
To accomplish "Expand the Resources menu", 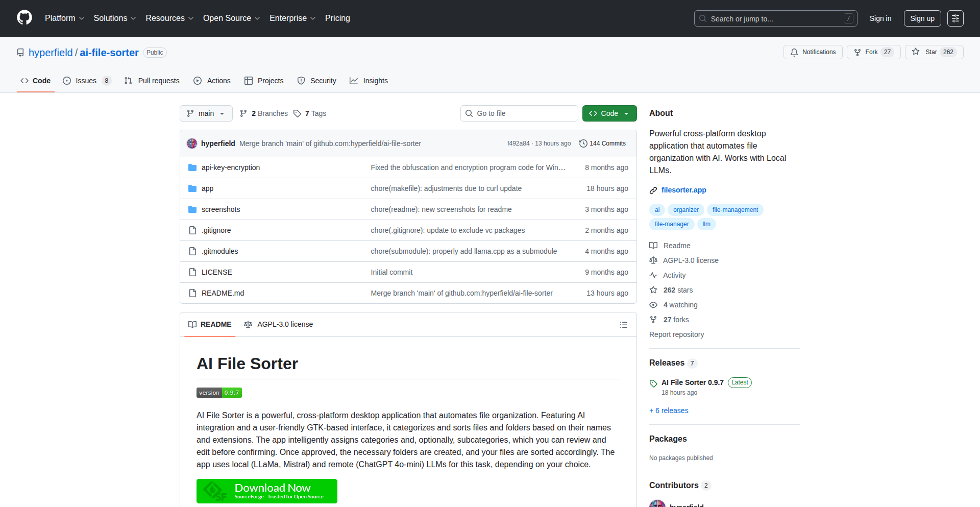I will pos(169,18).
